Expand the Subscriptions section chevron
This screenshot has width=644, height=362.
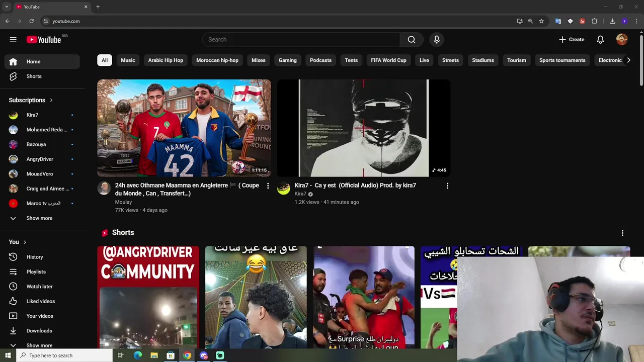click(51, 100)
